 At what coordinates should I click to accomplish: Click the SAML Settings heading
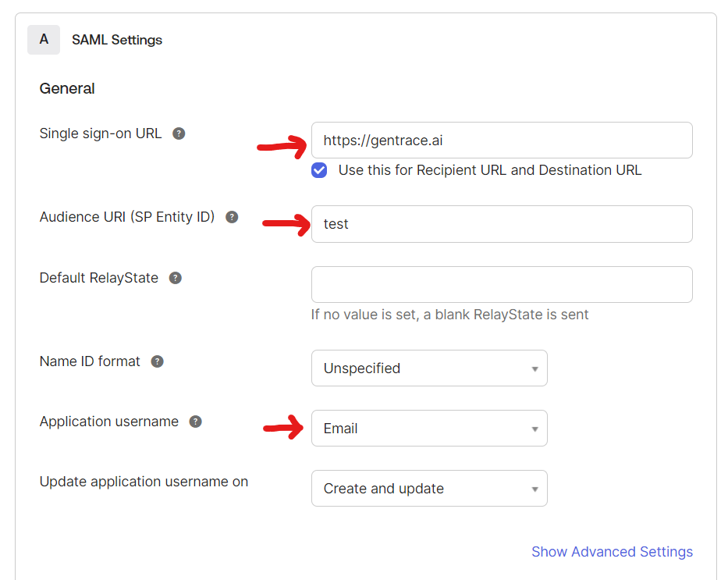pyautogui.click(x=116, y=39)
